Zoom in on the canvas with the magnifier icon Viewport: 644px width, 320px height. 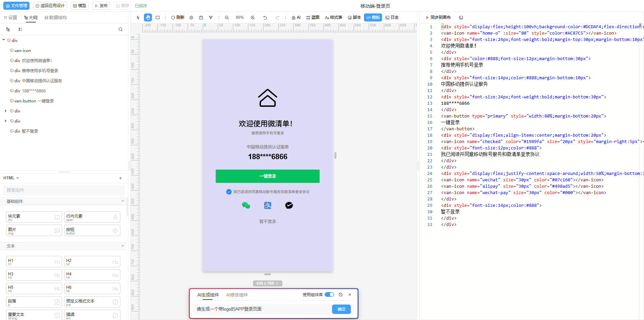[253, 17]
